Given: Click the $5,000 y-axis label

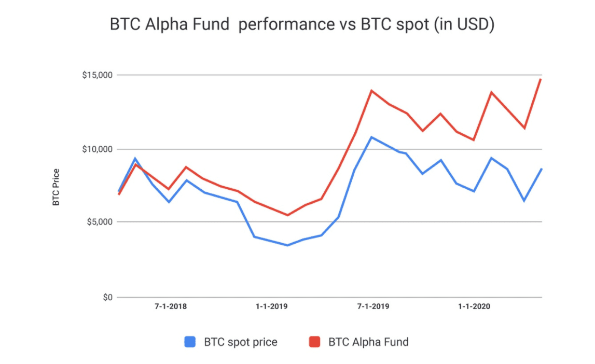Looking at the screenshot, I should pyautogui.click(x=99, y=222).
